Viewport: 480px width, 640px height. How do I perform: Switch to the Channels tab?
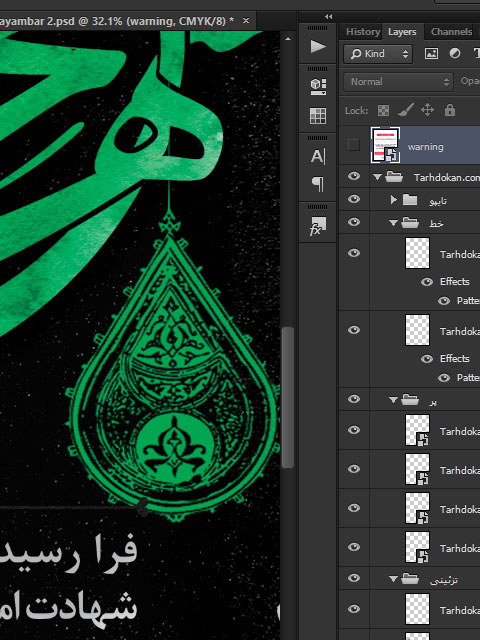(x=451, y=32)
